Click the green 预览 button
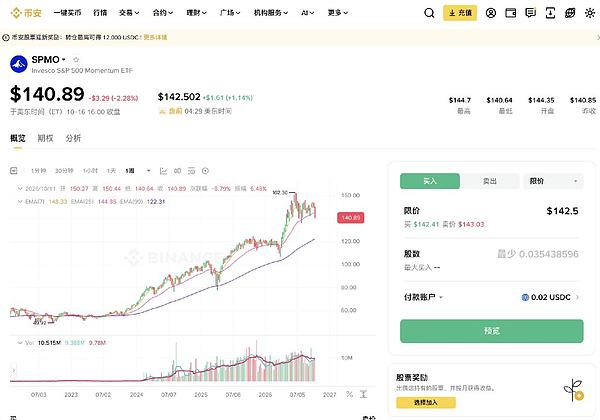This screenshot has width=600, height=420. click(x=492, y=331)
